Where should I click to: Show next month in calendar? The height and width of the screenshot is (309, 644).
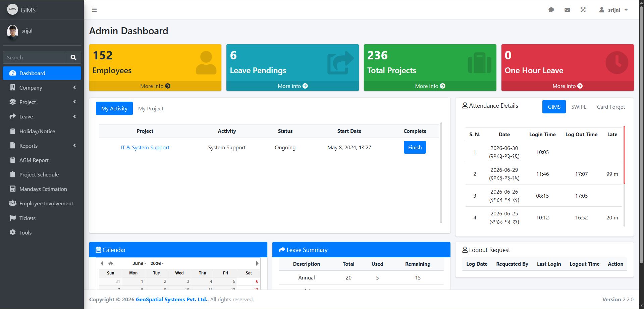click(257, 263)
